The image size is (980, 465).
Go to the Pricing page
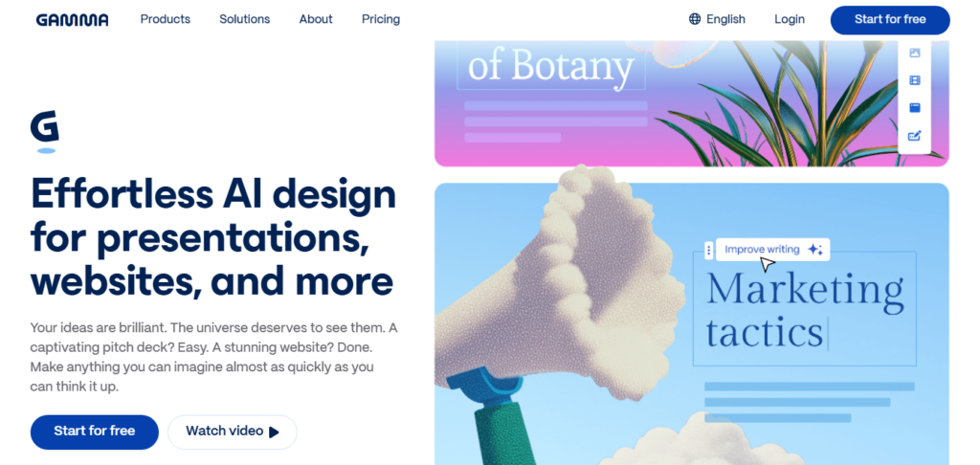381,19
